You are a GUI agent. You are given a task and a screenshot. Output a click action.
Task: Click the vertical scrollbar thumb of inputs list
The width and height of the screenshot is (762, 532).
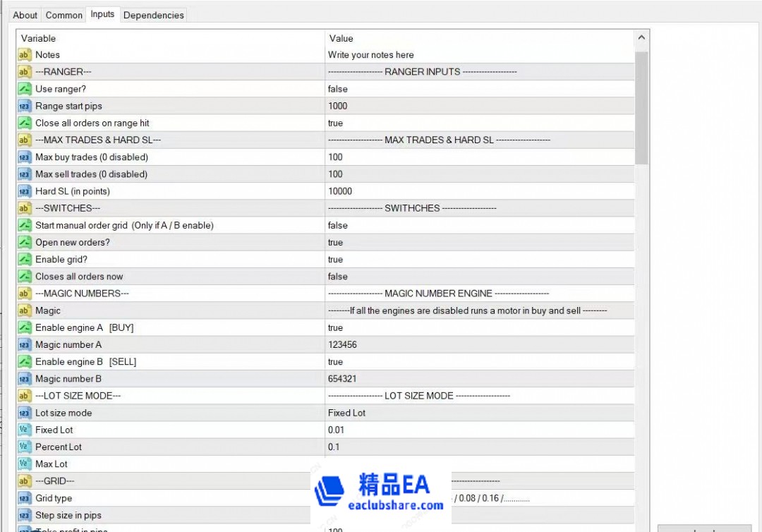(x=641, y=106)
